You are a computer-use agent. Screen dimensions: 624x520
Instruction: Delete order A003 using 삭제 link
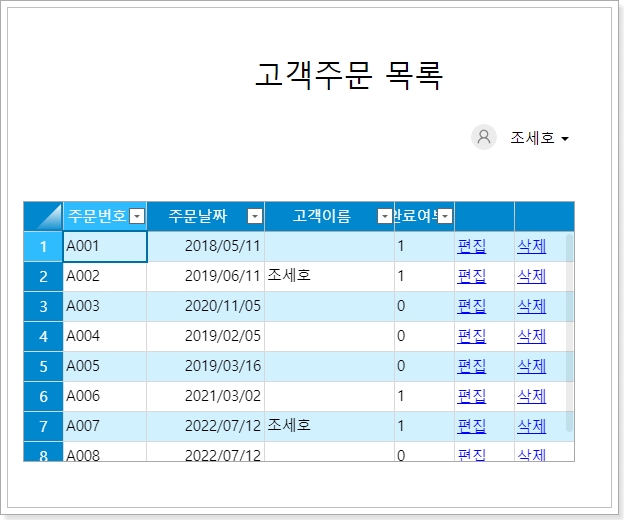click(531, 306)
